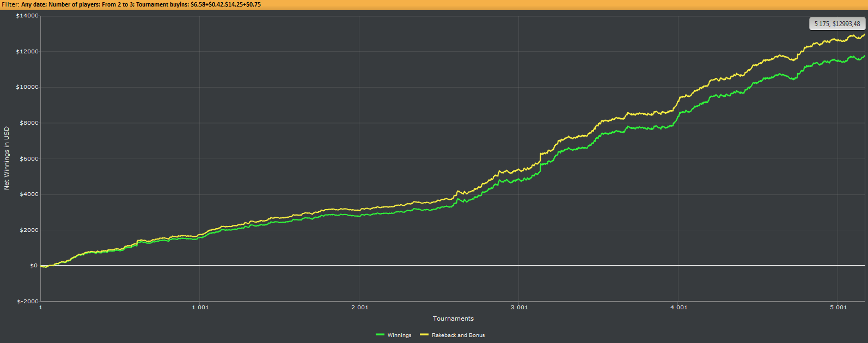Toggle the Winnings series legend label
The image size is (868, 343).
click(x=399, y=335)
